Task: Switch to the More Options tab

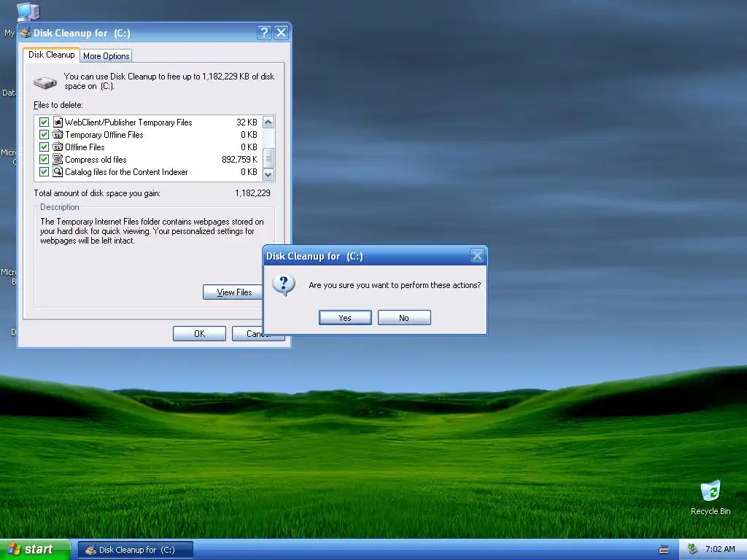Action: coord(107,56)
